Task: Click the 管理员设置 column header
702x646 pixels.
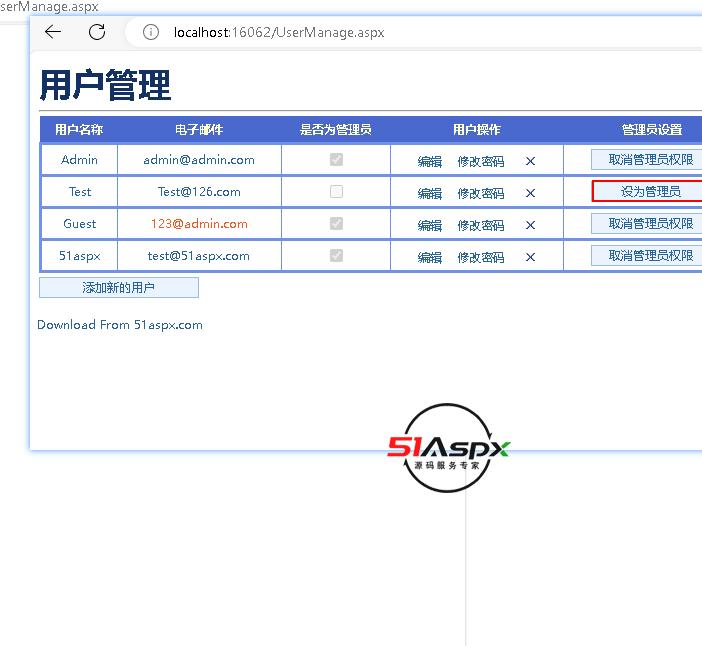Action: [652, 130]
